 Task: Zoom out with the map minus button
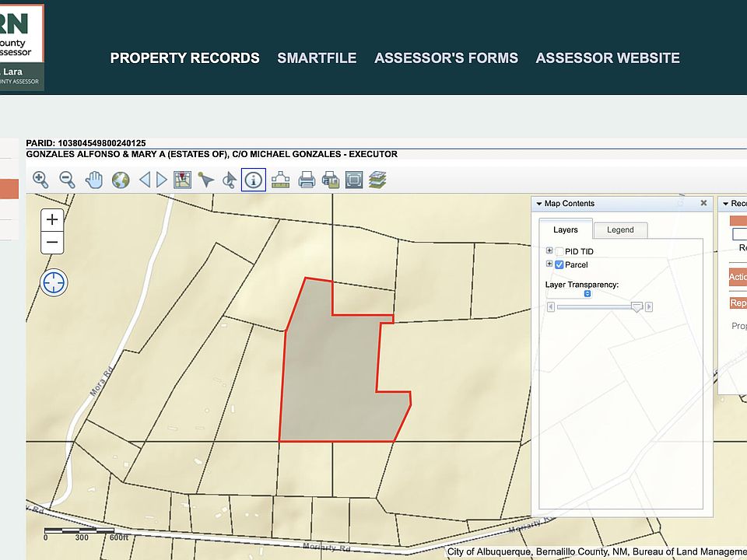[52, 243]
